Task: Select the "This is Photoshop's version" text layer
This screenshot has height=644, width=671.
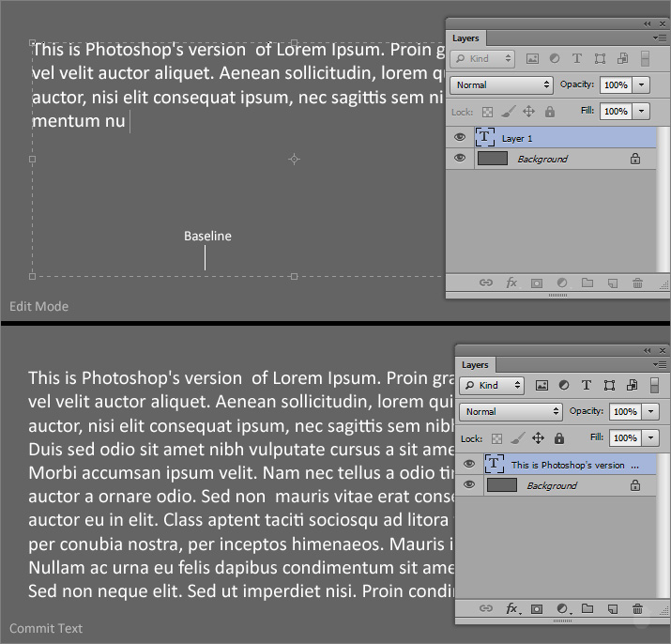Action: click(574, 465)
